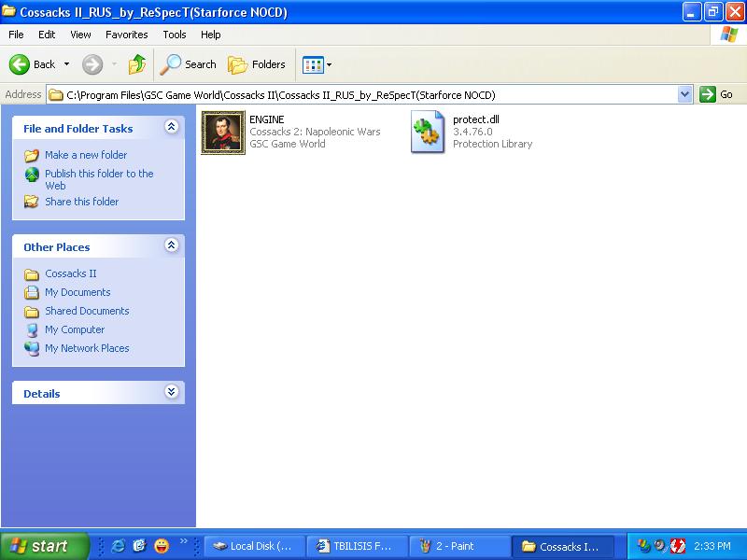
Task: Open My Documents from Other Places
Action: tap(78, 292)
